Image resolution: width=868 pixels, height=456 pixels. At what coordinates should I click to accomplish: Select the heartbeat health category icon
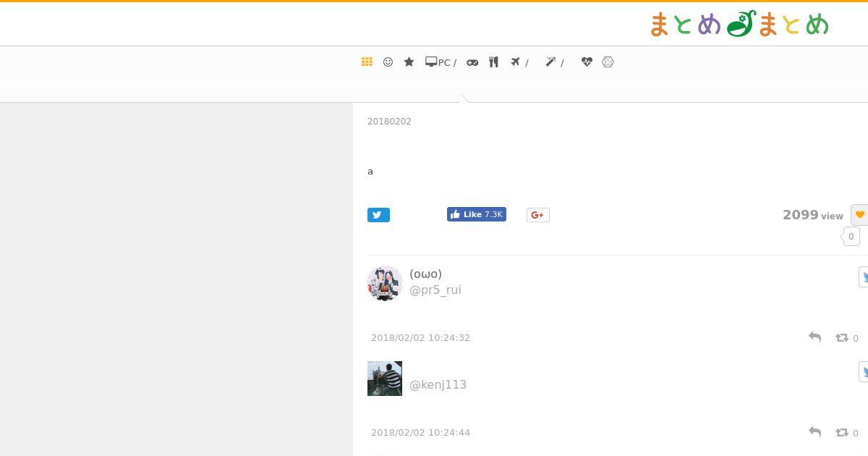pyautogui.click(x=587, y=62)
